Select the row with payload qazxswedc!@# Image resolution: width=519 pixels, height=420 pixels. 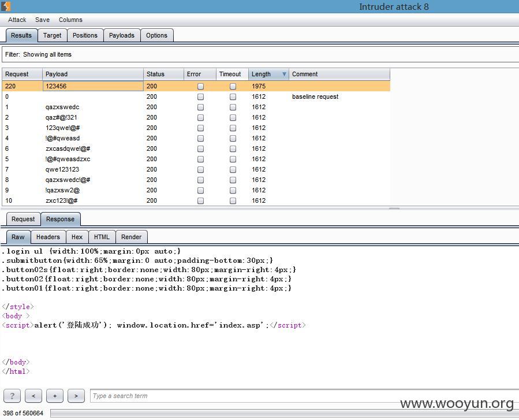point(196,180)
